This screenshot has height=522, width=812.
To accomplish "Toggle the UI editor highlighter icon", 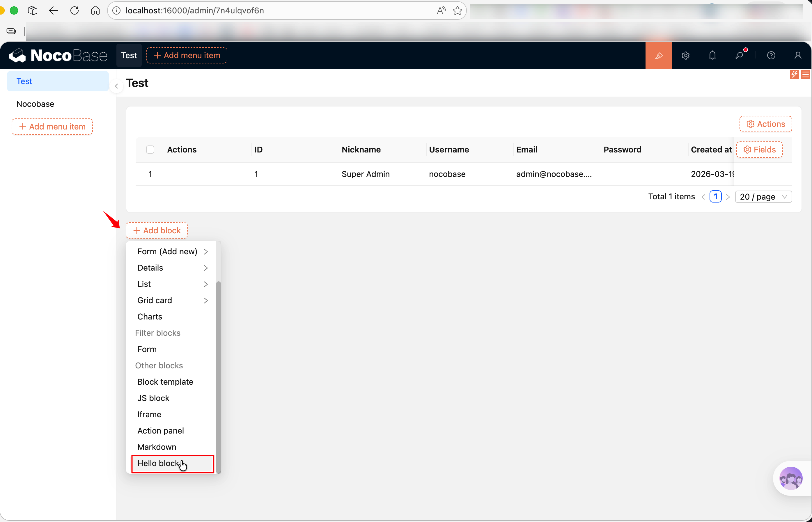I will (658, 56).
